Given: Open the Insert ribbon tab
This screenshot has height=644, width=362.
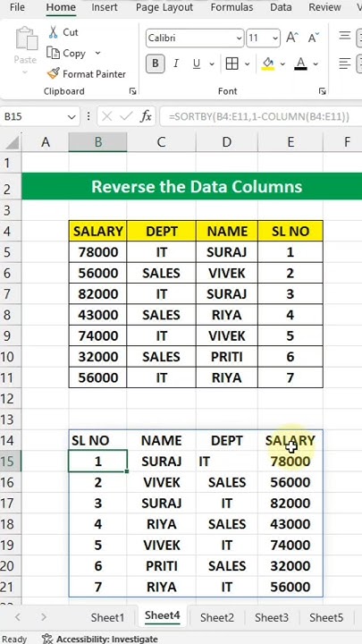Looking at the screenshot, I should click(x=104, y=7).
